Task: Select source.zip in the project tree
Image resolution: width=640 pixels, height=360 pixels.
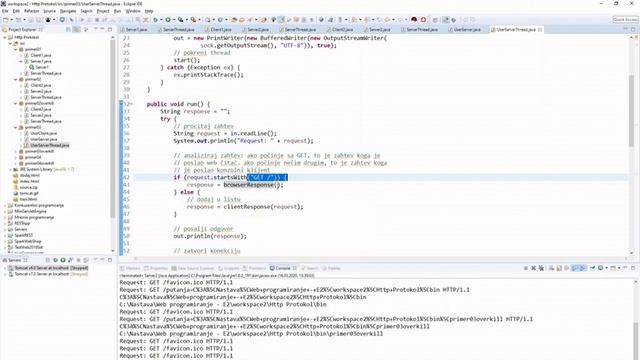Action: (x=29, y=187)
